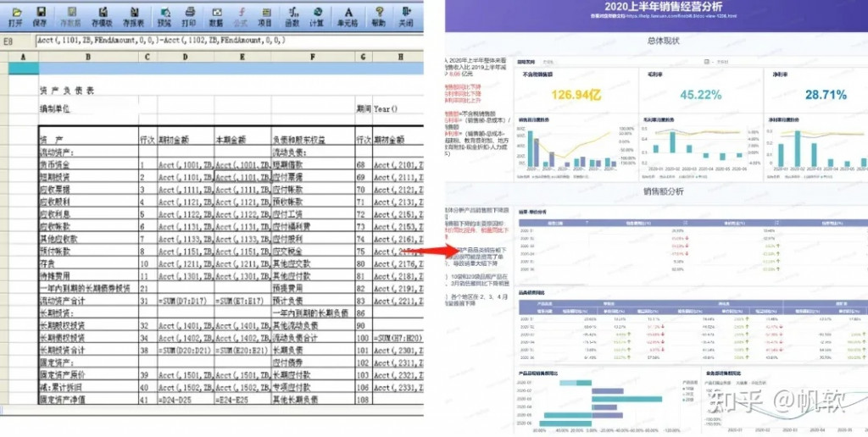This screenshot has width=868, height=437.
Task: Select column C header
Action: 147,57
